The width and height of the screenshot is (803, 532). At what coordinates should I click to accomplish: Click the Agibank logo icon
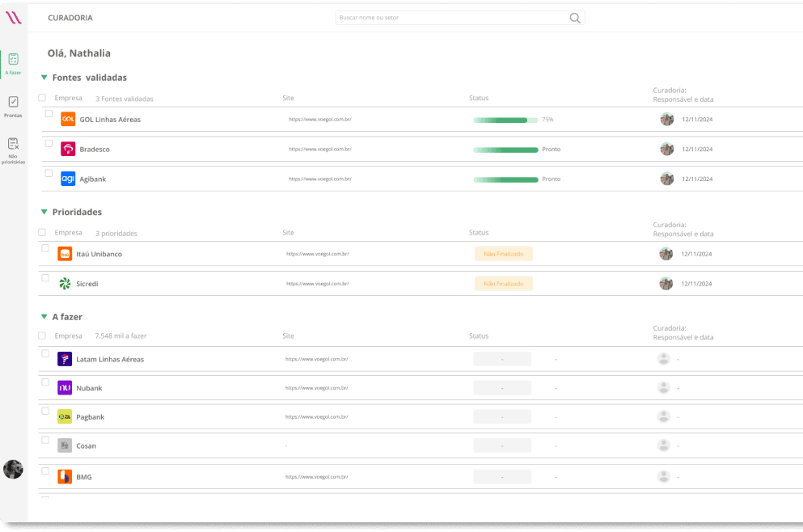tap(68, 179)
